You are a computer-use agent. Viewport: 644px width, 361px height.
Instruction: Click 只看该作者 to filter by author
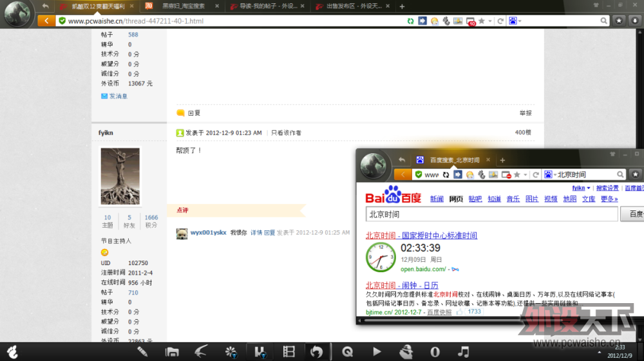pos(286,133)
